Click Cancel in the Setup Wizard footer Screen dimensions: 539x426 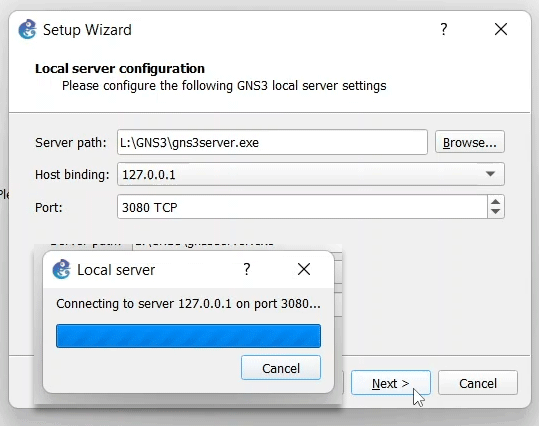click(x=478, y=383)
